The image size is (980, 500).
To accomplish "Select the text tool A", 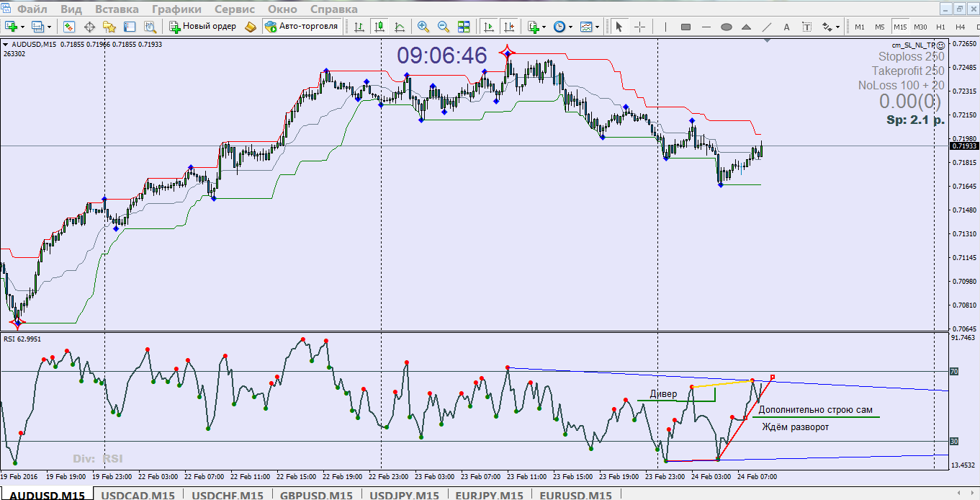I will click(x=787, y=27).
